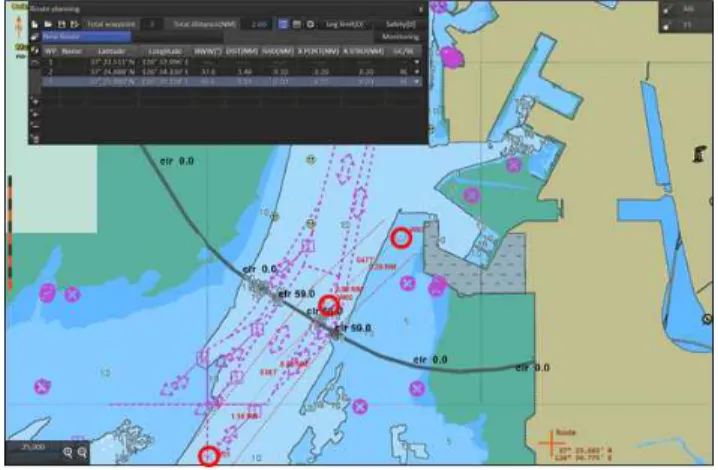Open the Leg limit tab
Viewport: 718px width, 470px height.
[344, 24]
